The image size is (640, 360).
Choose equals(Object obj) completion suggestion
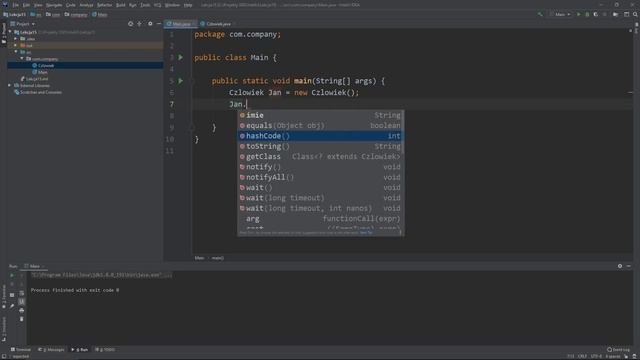[x=320, y=126]
